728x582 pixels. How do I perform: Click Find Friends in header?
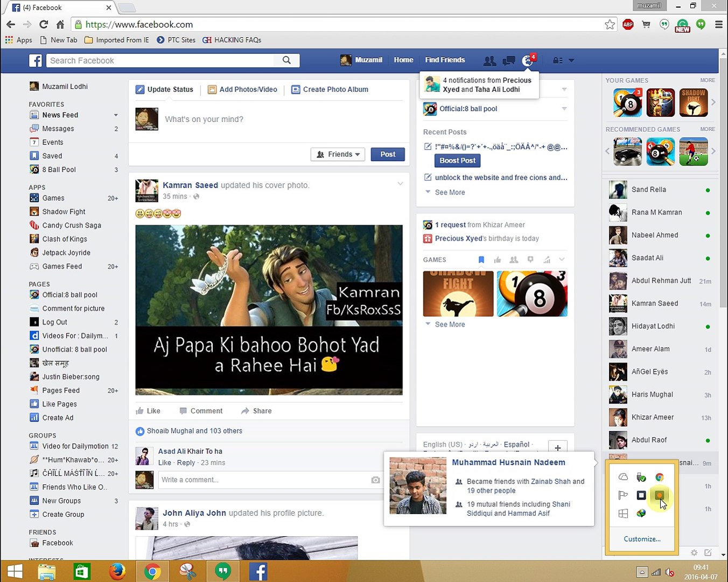[445, 60]
